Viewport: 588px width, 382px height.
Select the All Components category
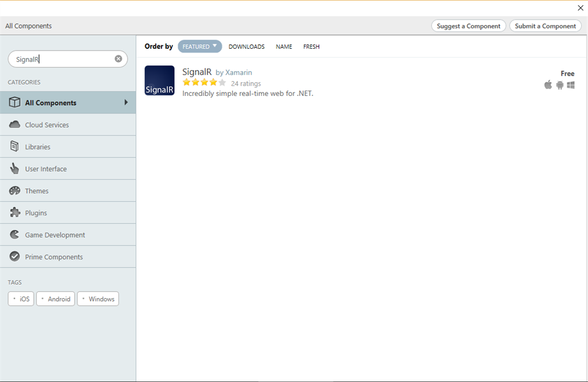point(68,102)
